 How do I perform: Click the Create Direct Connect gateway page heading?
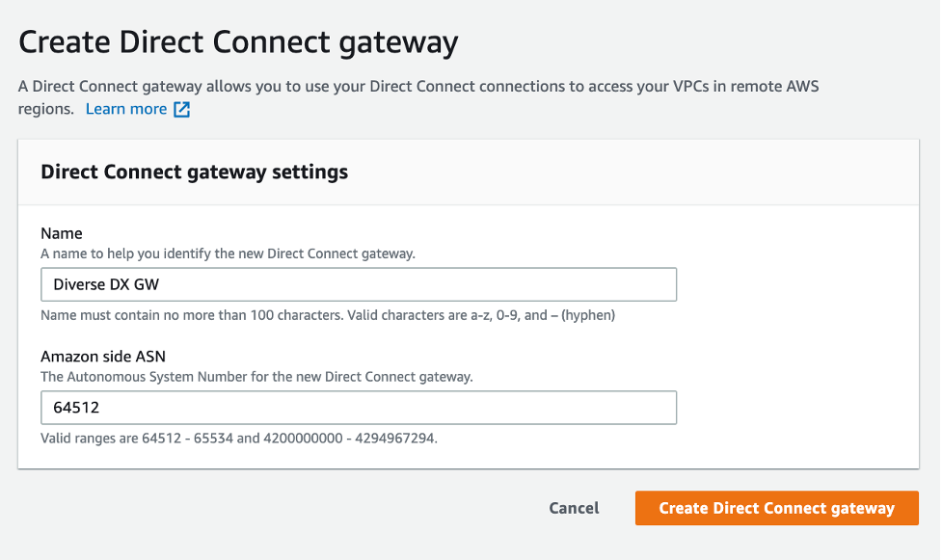[238, 42]
